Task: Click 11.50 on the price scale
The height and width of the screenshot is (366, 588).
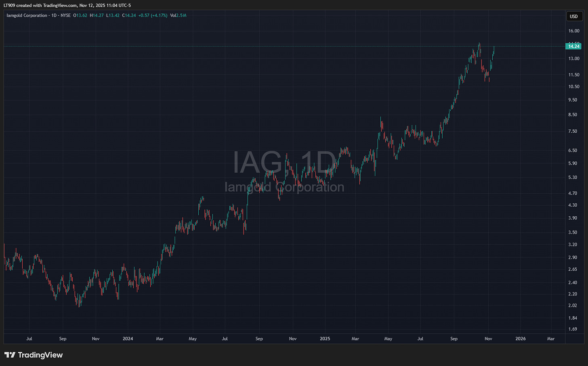Action: 573,75
